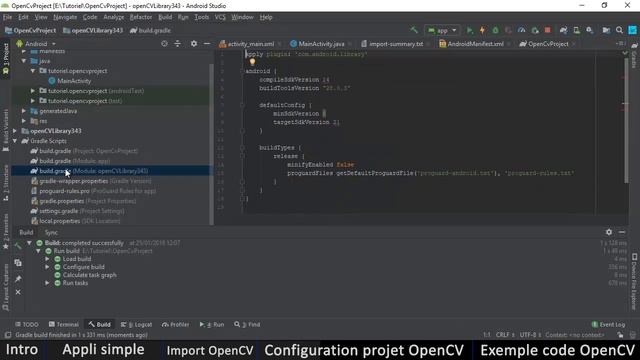Click the red Stop icon

(x=547, y=30)
